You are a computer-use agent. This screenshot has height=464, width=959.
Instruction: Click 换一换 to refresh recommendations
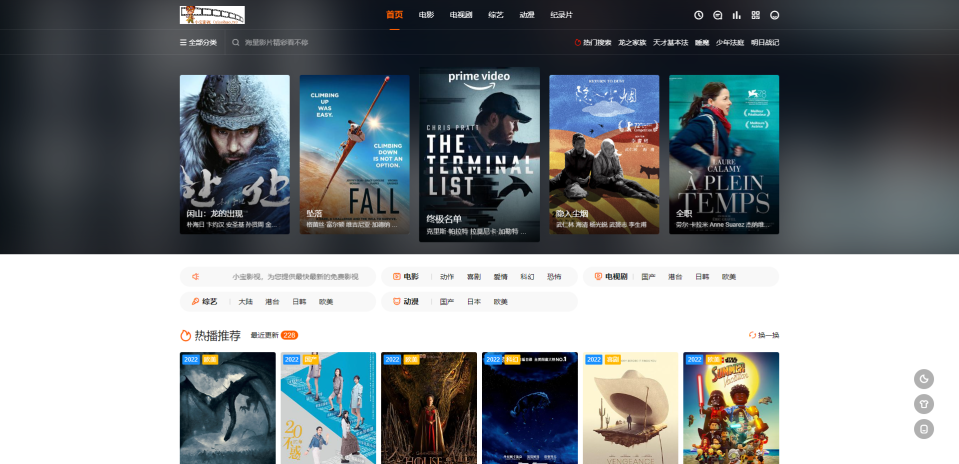click(763, 335)
